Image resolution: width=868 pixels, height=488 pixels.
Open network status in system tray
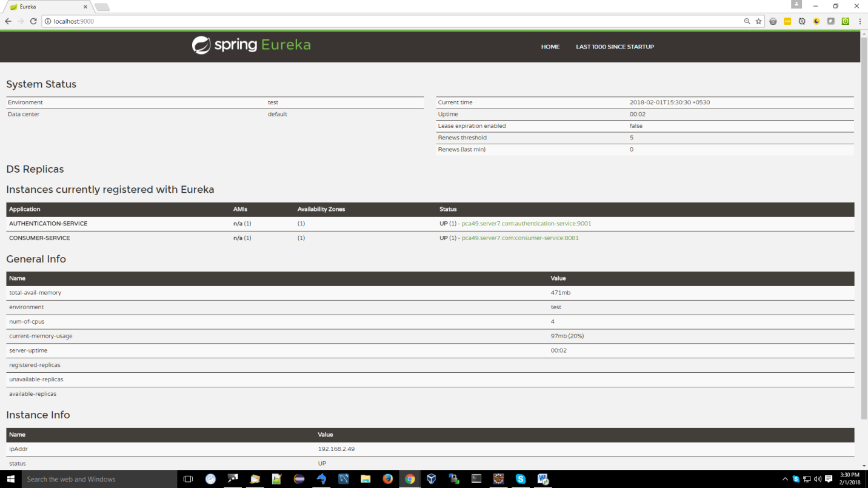coord(807,479)
